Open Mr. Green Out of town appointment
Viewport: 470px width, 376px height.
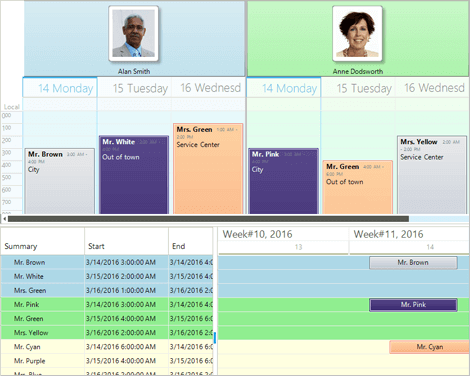coord(358,187)
